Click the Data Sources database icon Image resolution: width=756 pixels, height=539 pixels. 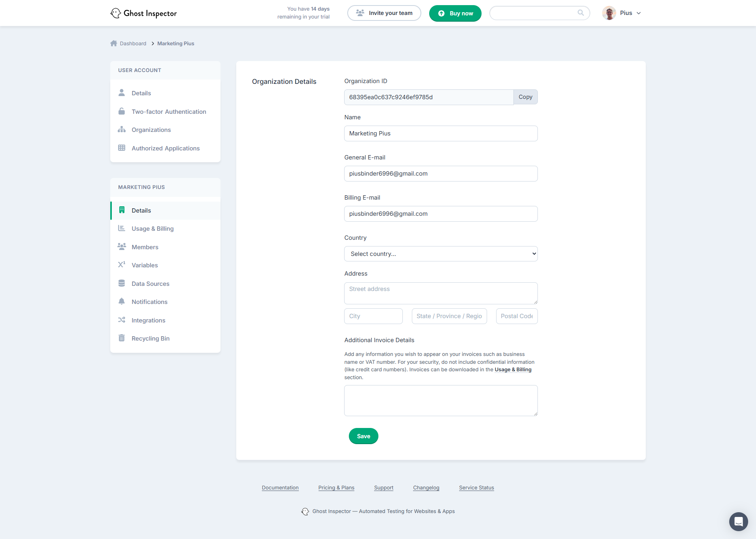(122, 283)
